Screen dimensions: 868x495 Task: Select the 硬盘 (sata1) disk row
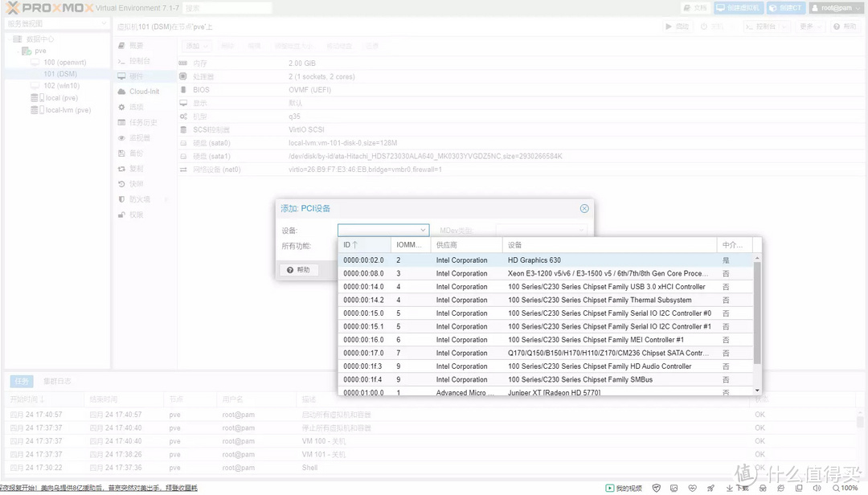(x=520, y=156)
